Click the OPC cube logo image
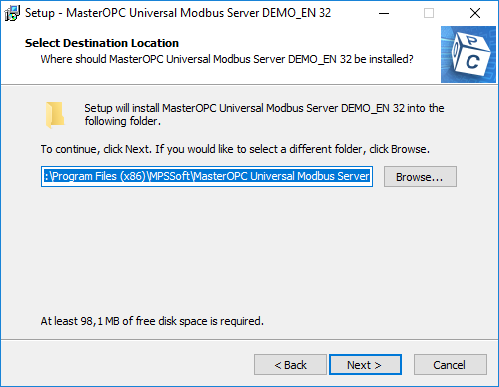The image size is (499, 387). coord(468,54)
